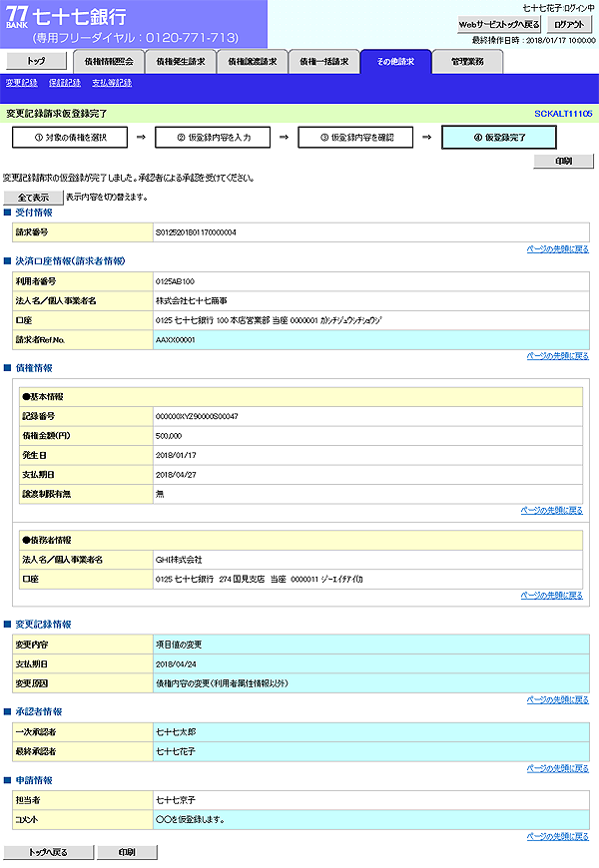The image size is (599, 868).
Task: Click ページの先頭に戻る below 基本情報 table
Action: [x=552, y=511]
